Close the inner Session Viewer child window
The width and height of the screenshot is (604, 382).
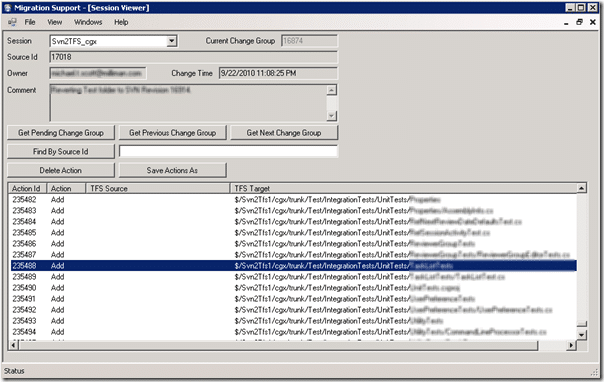[x=592, y=22]
